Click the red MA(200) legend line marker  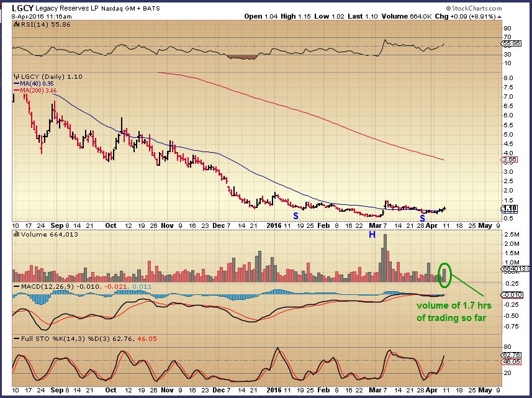click(16, 90)
